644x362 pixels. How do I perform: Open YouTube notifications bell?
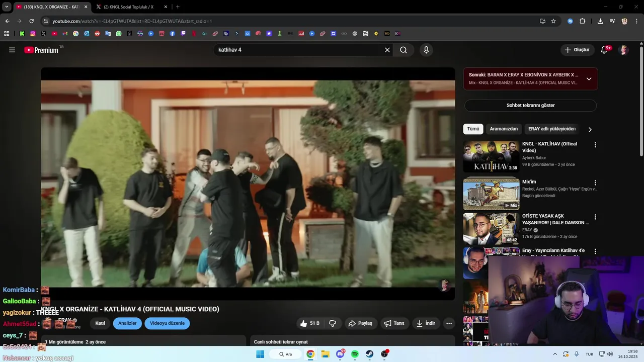point(605,50)
